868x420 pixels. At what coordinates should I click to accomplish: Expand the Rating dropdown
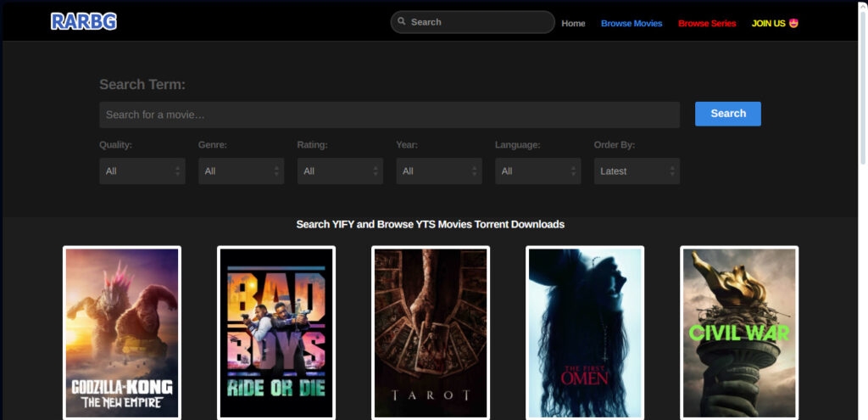coord(340,171)
